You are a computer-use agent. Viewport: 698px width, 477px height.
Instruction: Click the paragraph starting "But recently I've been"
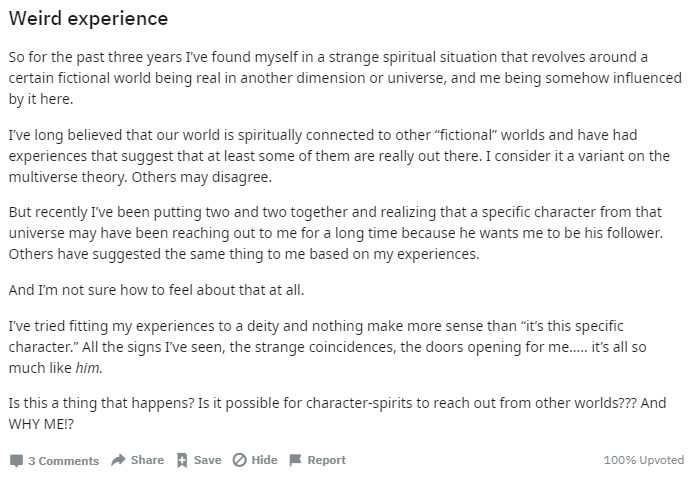336,233
